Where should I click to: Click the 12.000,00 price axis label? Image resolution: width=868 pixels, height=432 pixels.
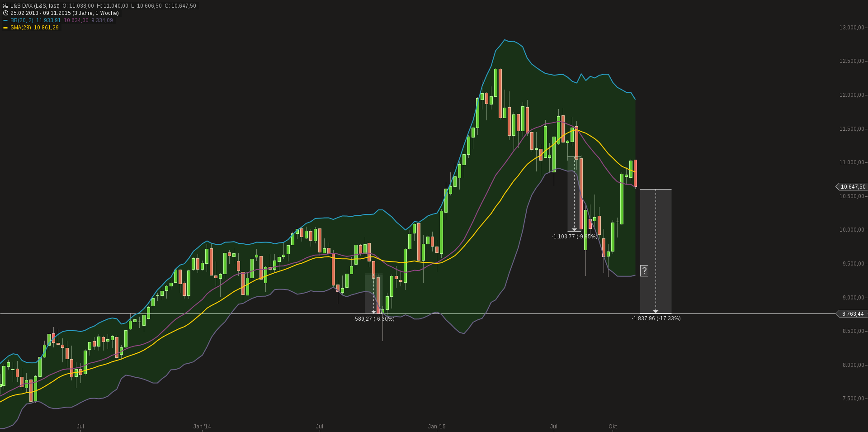click(852, 95)
